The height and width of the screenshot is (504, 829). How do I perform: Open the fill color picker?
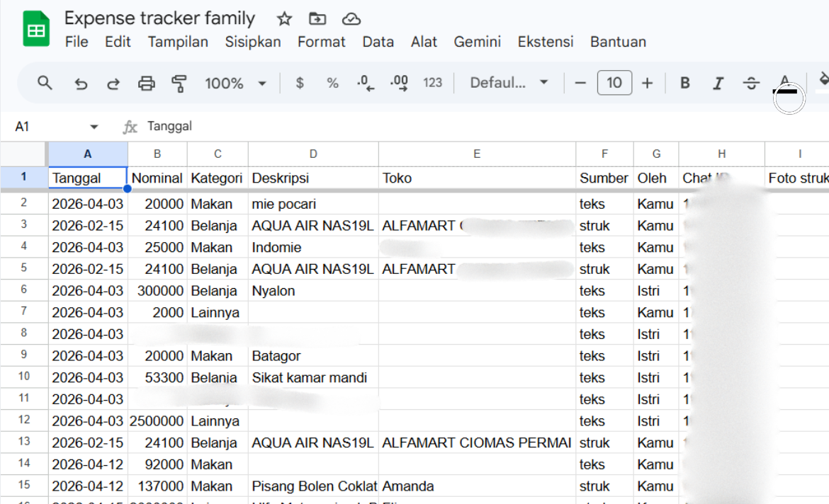[823, 83]
